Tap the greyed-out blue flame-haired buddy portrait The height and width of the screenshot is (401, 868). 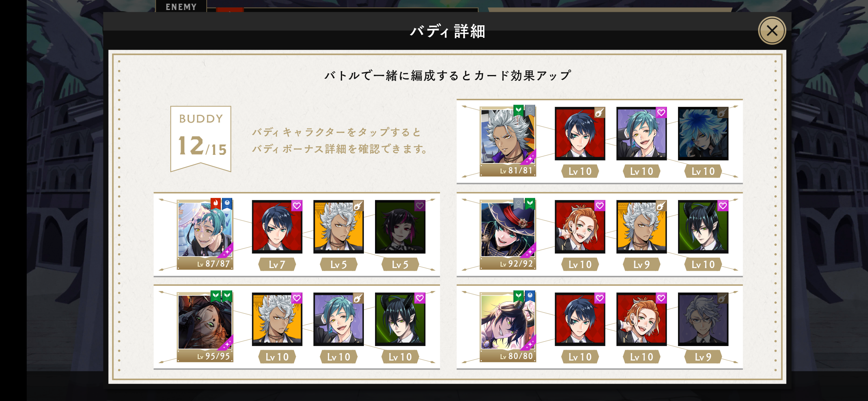click(703, 134)
